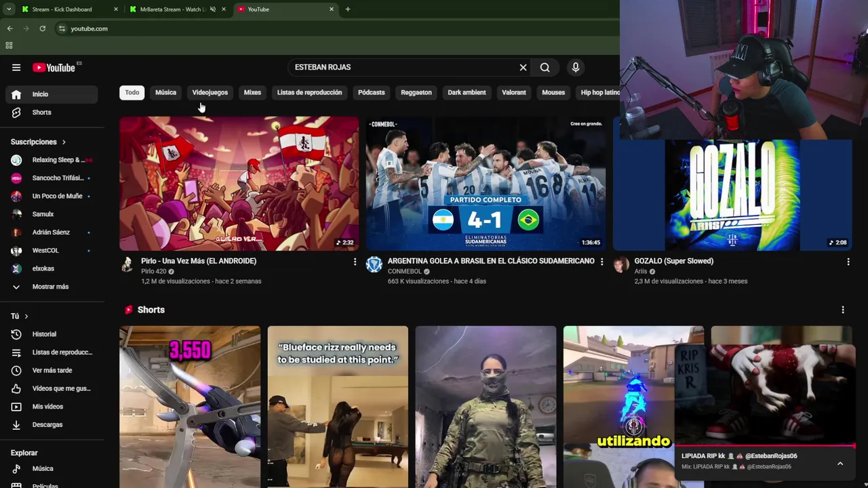Open Mis vídeos
This screenshot has width=868, height=488.
52,407
